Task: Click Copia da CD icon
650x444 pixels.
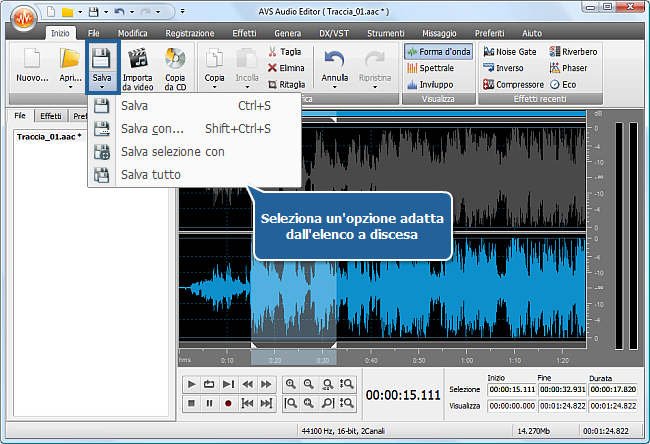Action: point(175,58)
